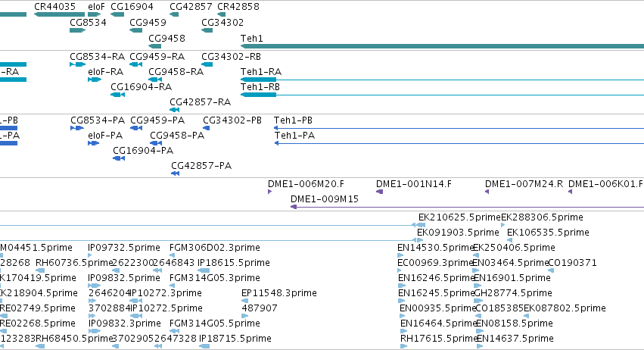The height and width of the screenshot is (350, 644).
Task: Click protein CG9458-PA label
Action: click(177, 136)
